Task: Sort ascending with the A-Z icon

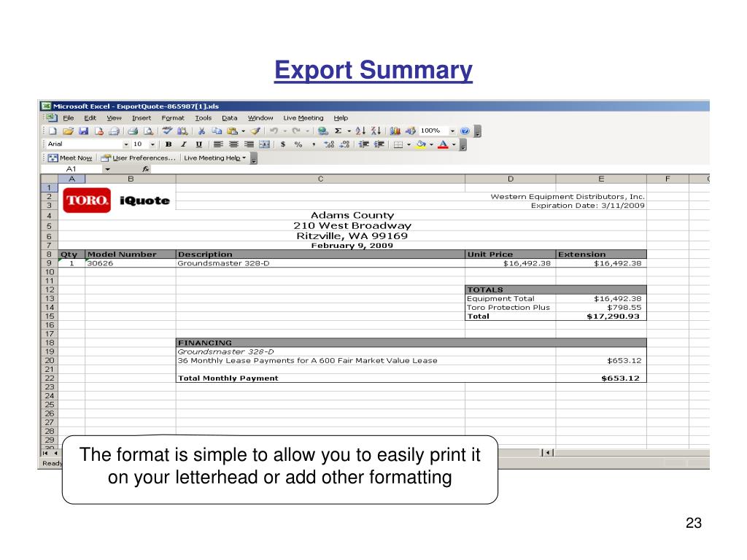Action: [360, 131]
